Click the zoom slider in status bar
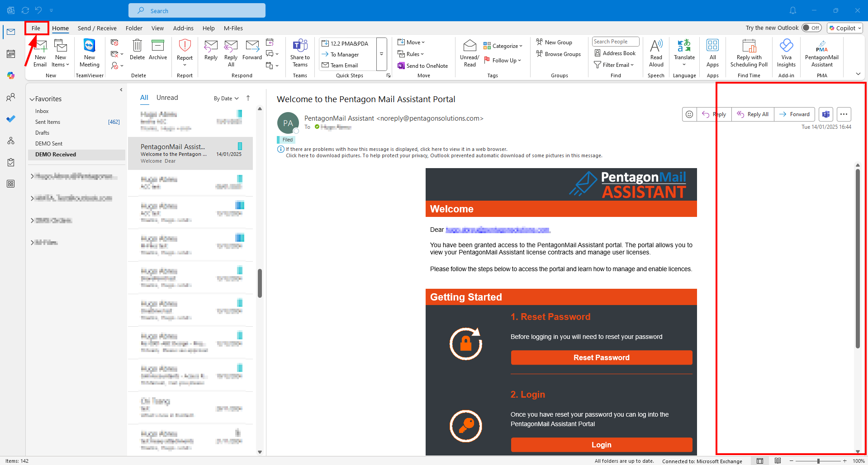This screenshot has height=465, width=868. (x=818, y=461)
